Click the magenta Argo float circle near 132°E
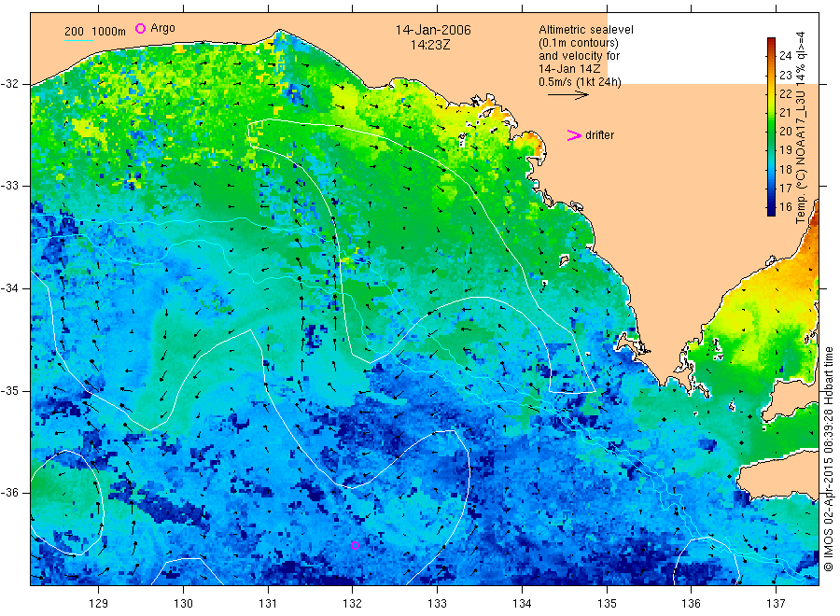This screenshot has height=616, width=840. 355,545
